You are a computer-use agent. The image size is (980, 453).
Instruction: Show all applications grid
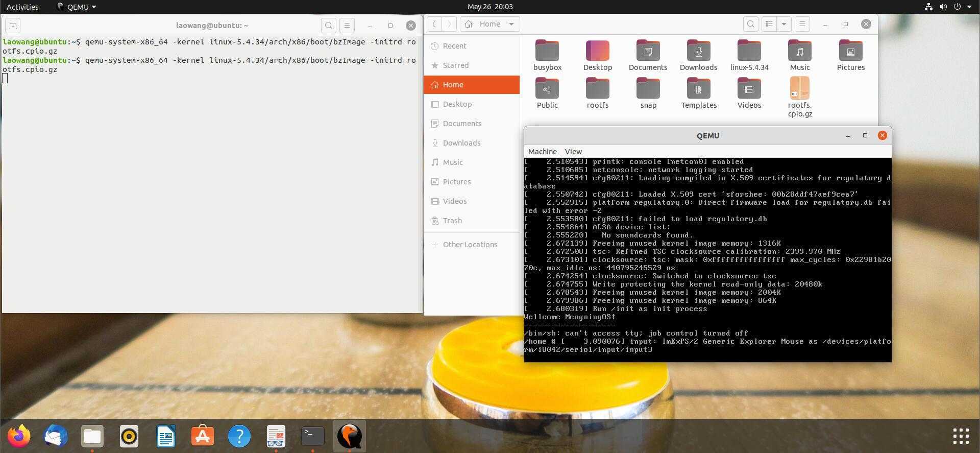[x=961, y=436]
